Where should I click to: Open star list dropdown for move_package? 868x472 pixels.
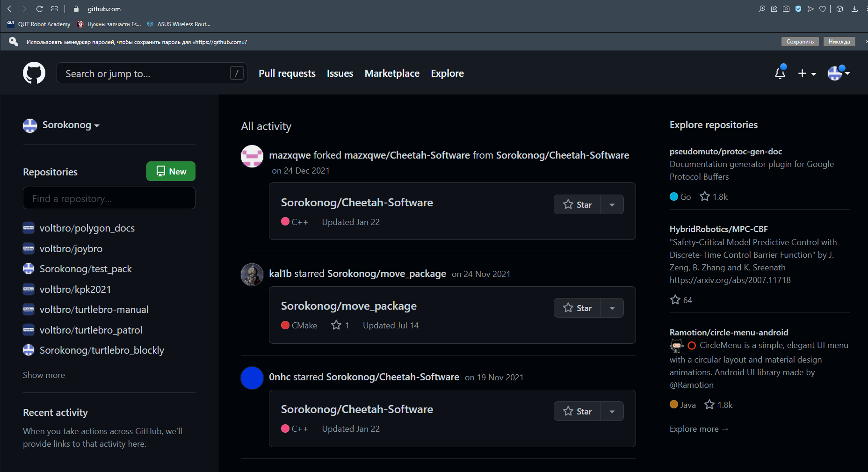pyautogui.click(x=612, y=308)
